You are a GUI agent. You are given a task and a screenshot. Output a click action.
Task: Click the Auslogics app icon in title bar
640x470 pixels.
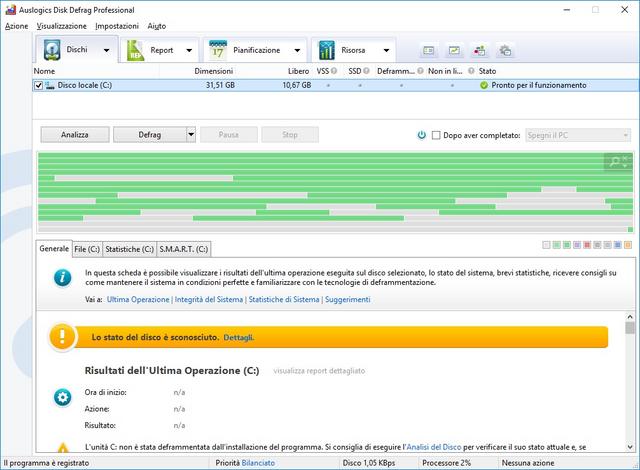[10, 10]
